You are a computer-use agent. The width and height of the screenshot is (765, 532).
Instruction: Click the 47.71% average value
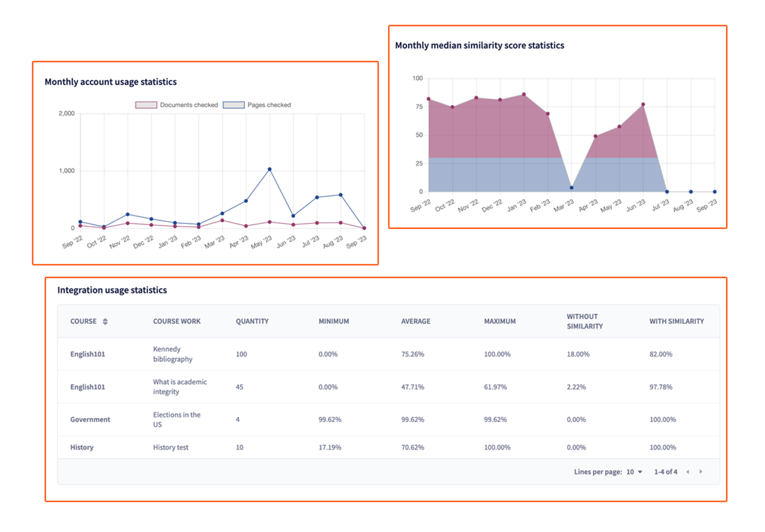(413, 387)
